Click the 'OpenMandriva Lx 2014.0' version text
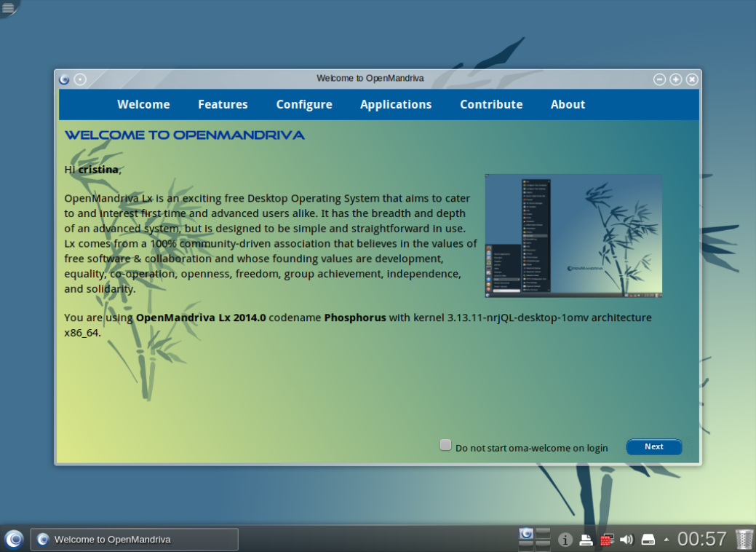The image size is (756, 552). (201, 318)
